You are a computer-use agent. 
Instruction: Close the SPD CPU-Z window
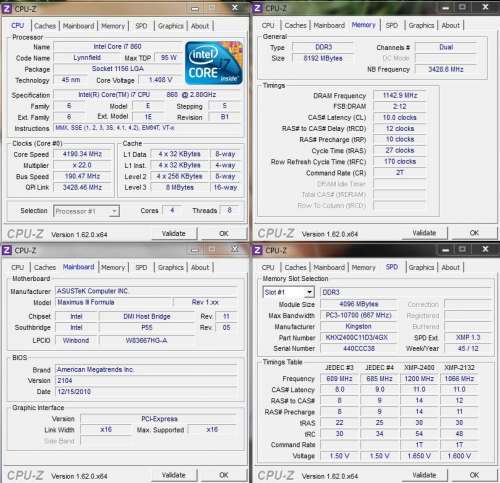pos(485,249)
